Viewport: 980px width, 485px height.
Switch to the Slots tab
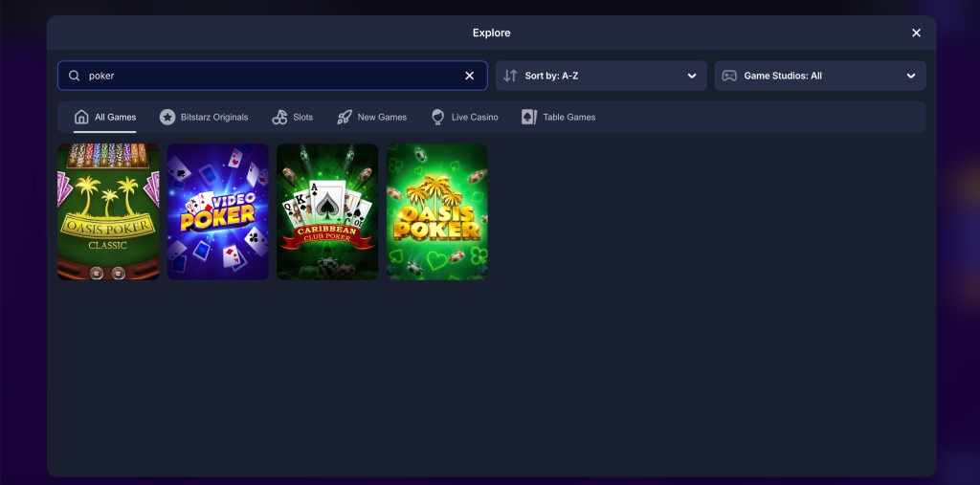pyautogui.click(x=293, y=117)
